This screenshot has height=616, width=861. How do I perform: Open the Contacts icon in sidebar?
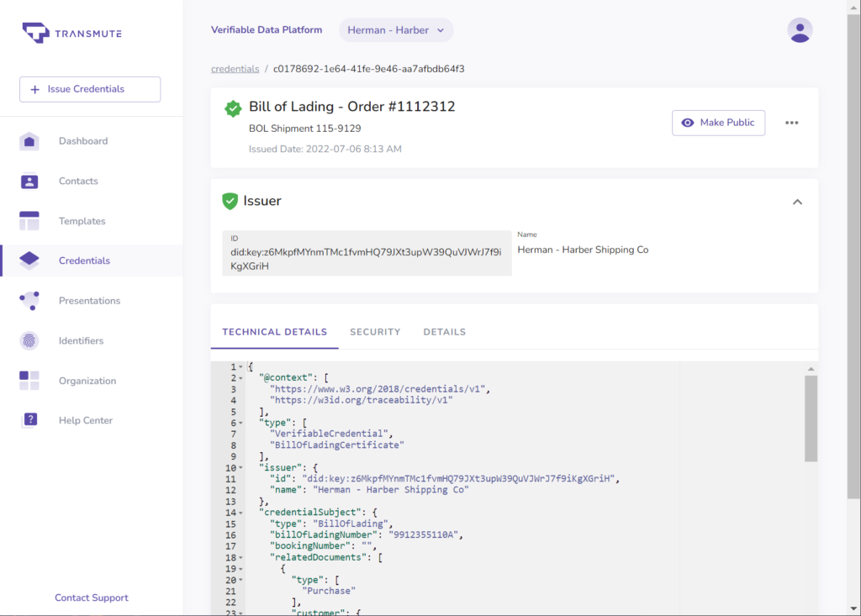pos(29,182)
